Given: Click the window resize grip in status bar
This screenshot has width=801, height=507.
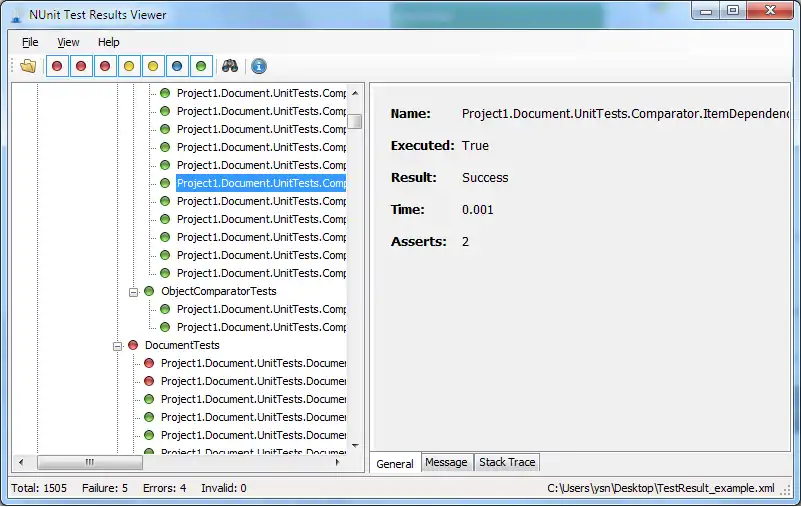Looking at the screenshot, I should point(785,490).
